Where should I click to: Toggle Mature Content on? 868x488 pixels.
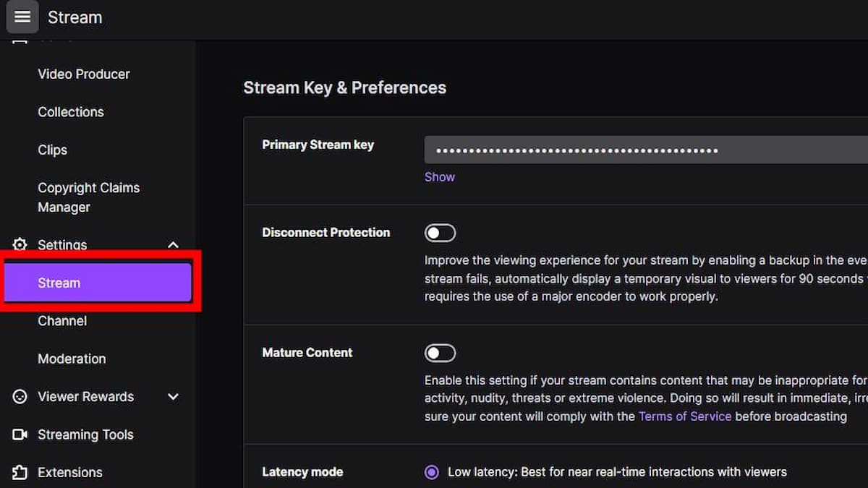440,352
